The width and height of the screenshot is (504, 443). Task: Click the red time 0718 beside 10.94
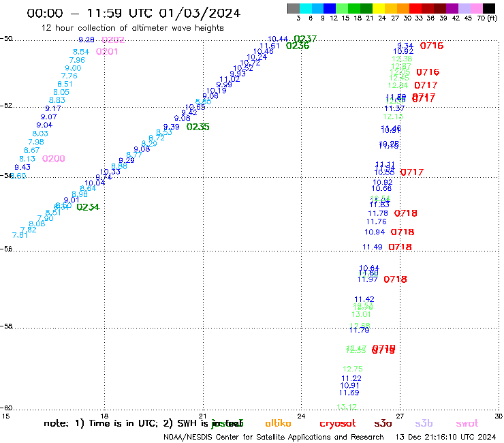[x=403, y=232]
